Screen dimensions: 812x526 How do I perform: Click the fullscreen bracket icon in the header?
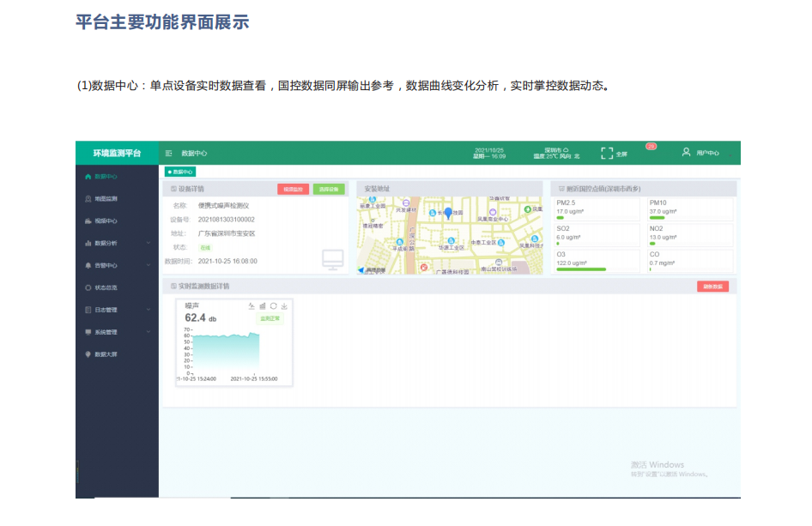(607, 154)
